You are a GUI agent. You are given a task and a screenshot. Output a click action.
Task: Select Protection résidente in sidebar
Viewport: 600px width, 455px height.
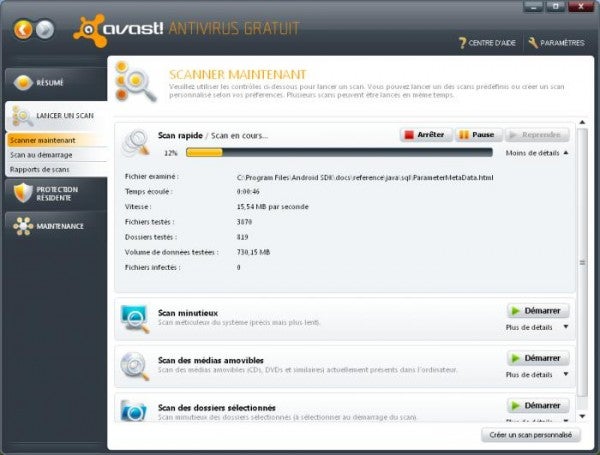(50, 192)
